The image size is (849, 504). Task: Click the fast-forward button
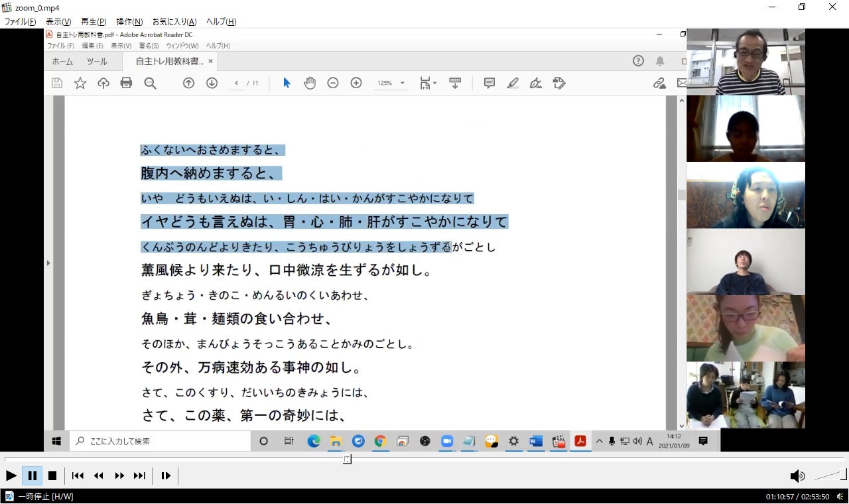point(119,475)
